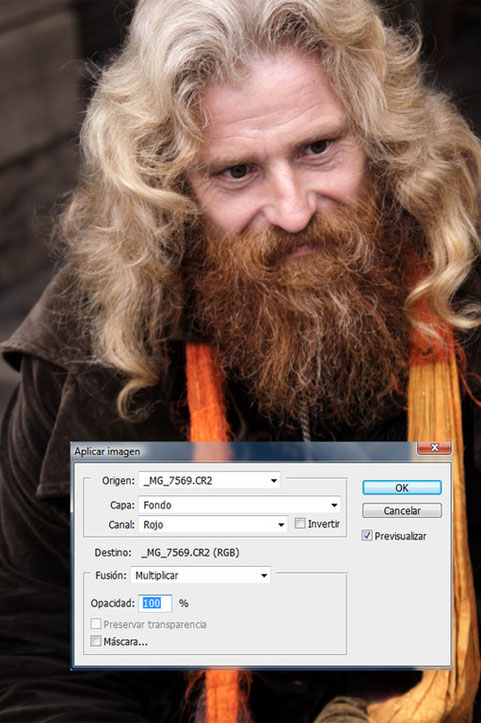
Task: Click the Opacidad input field
Action: click(157, 603)
